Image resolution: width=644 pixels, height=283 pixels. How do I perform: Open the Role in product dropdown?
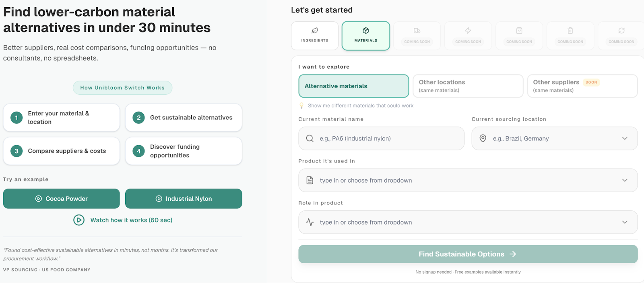[468, 222]
